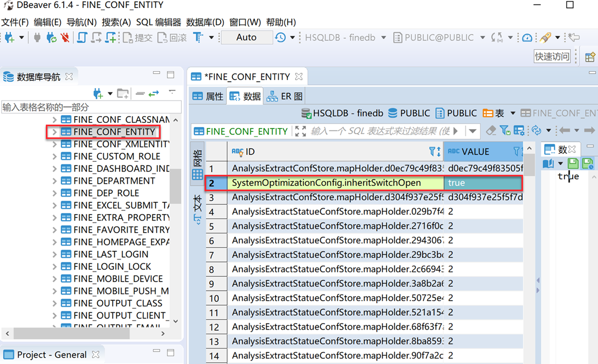The width and height of the screenshot is (598, 364).
Task: Expand the FINE_CUSTOM_ROLE tree node
Action: [55, 156]
